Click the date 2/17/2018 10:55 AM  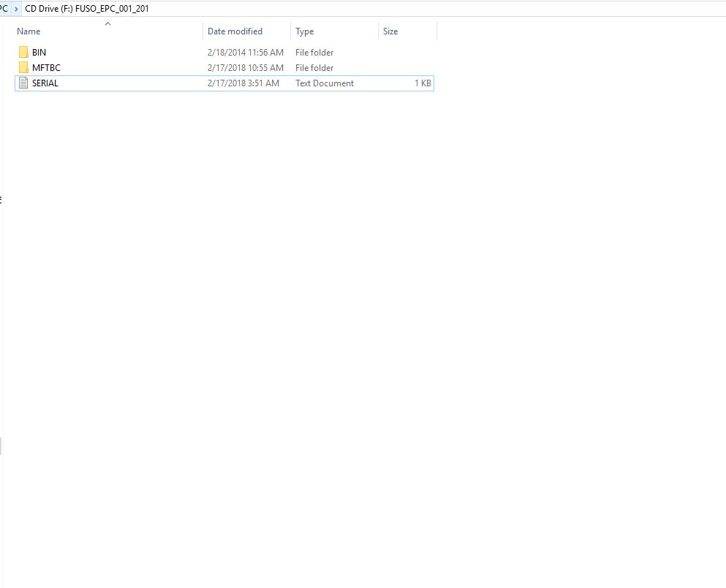point(246,67)
